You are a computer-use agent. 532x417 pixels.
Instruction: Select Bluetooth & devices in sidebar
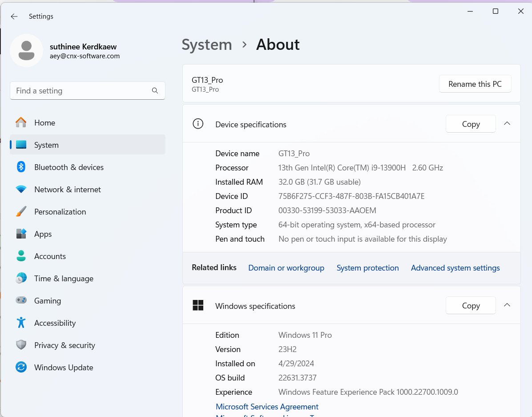(x=88, y=167)
